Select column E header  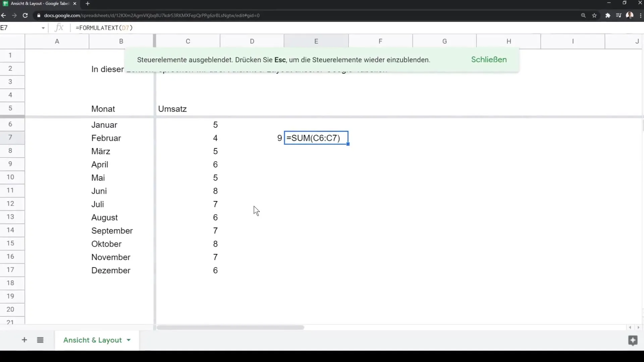(x=316, y=41)
